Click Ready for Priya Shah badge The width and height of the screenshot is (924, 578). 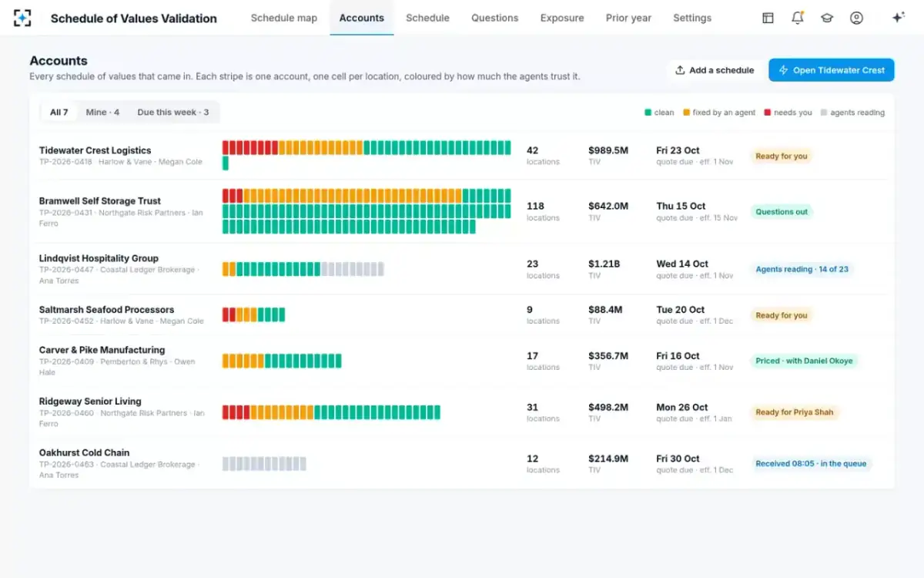click(x=795, y=412)
